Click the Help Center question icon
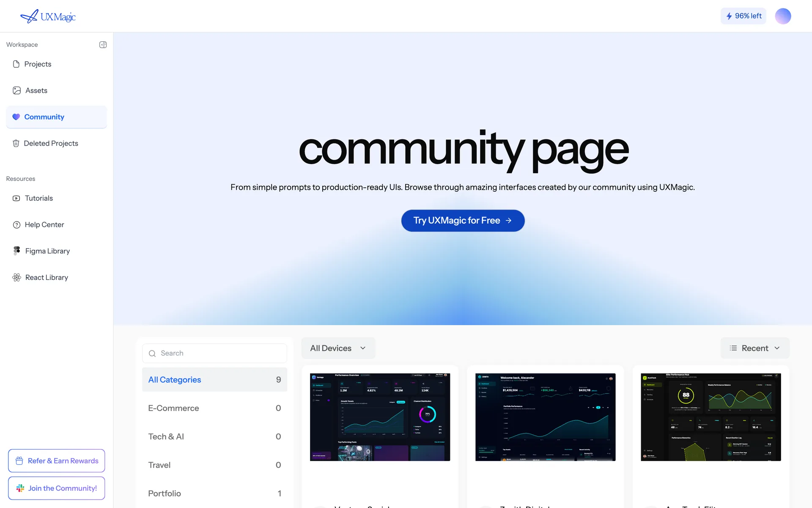The width and height of the screenshot is (812, 508). coord(16,225)
